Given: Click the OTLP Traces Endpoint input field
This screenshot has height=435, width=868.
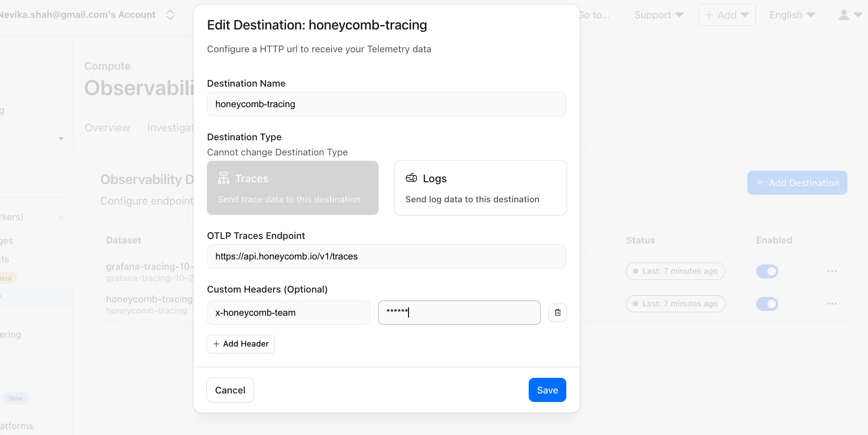Looking at the screenshot, I should [386, 256].
